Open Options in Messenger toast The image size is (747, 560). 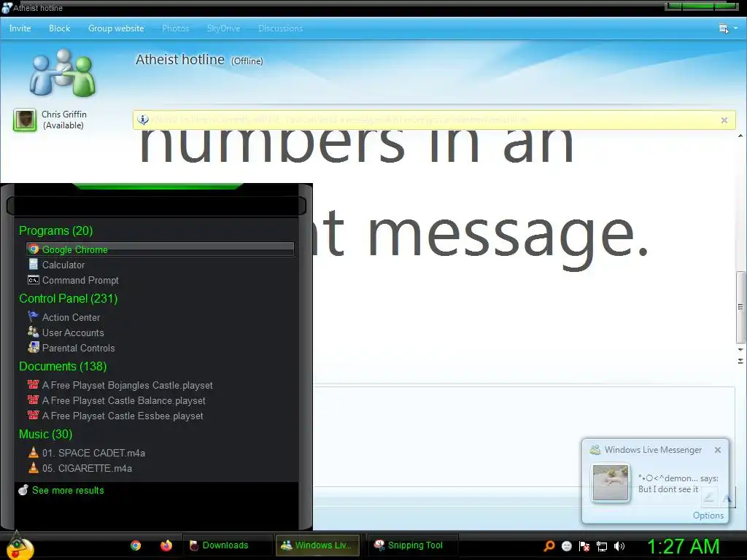[708, 516]
